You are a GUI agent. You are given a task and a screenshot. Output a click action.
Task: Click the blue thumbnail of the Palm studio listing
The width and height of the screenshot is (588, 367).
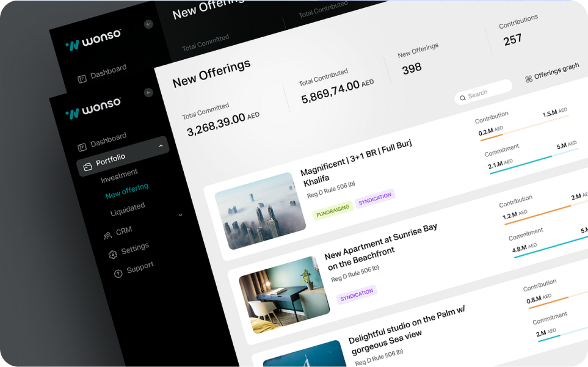point(305,354)
